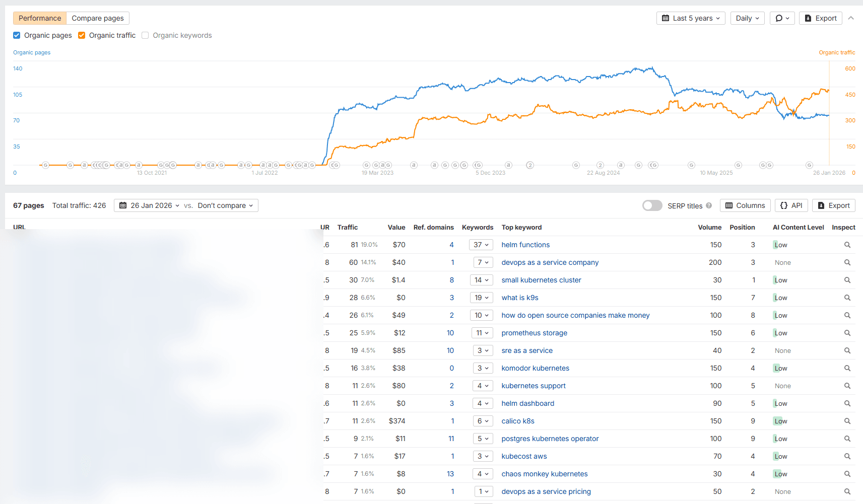Inspect the komodor kubernetes row
Image resolution: width=863 pixels, height=504 pixels.
(x=847, y=368)
